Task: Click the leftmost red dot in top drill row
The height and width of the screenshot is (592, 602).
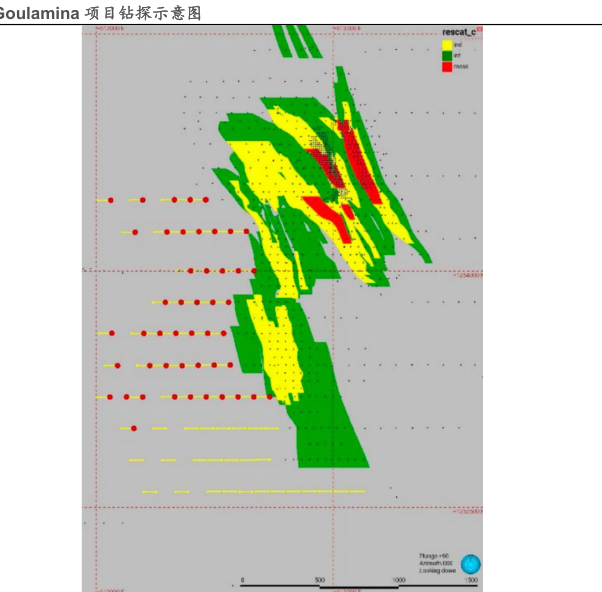Action: (111, 200)
